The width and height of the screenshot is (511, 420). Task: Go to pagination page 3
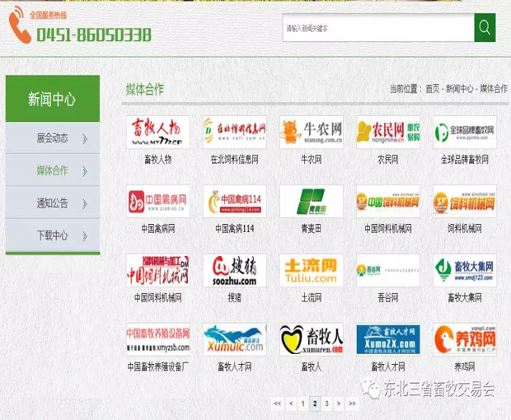pyautogui.click(x=327, y=404)
